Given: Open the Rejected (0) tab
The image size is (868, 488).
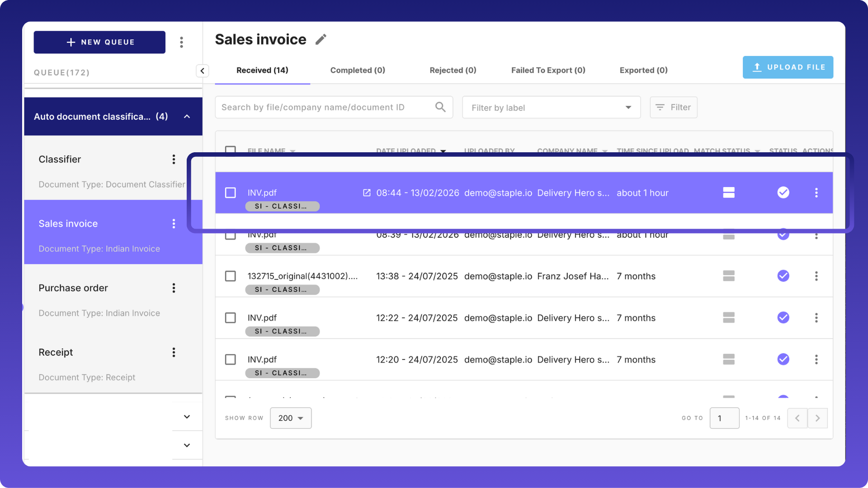Looking at the screenshot, I should point(453,70).
